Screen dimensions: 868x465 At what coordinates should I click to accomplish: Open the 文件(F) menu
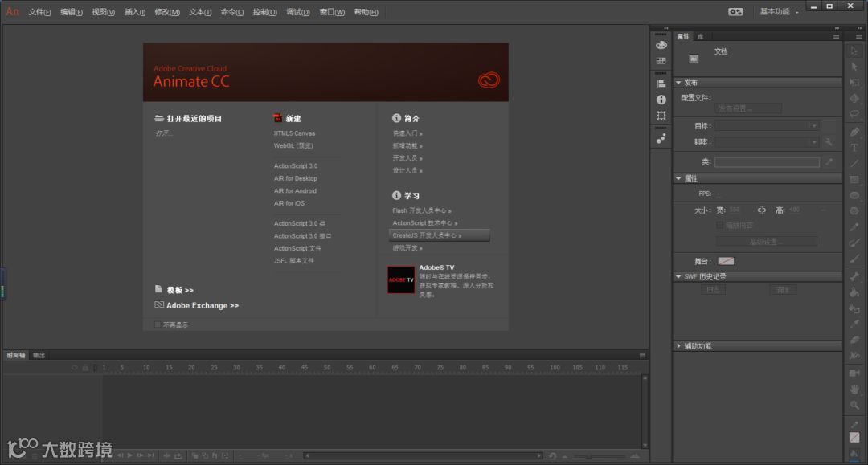[39, 12]
